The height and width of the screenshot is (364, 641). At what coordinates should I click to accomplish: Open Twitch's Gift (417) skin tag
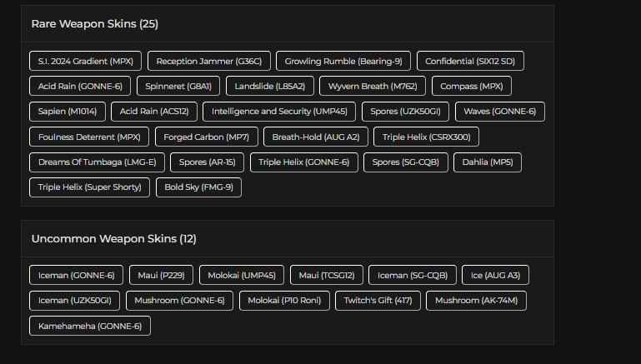click(x=378, y=300)
